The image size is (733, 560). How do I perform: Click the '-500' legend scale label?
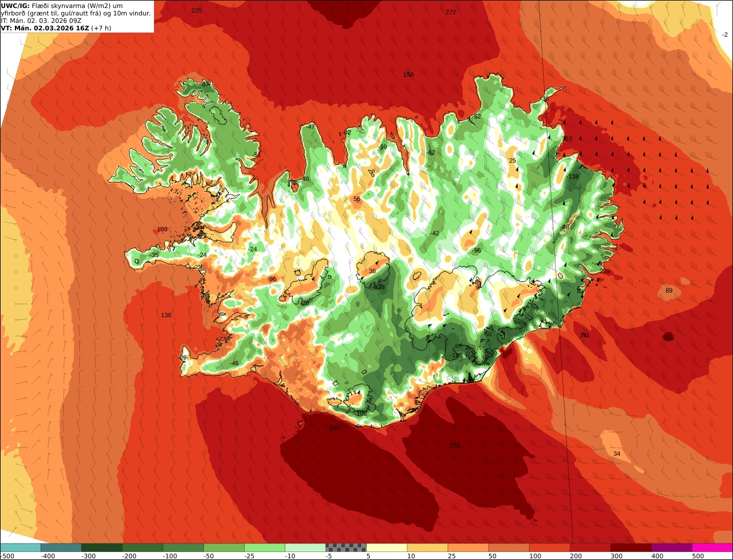pos(7,556)
